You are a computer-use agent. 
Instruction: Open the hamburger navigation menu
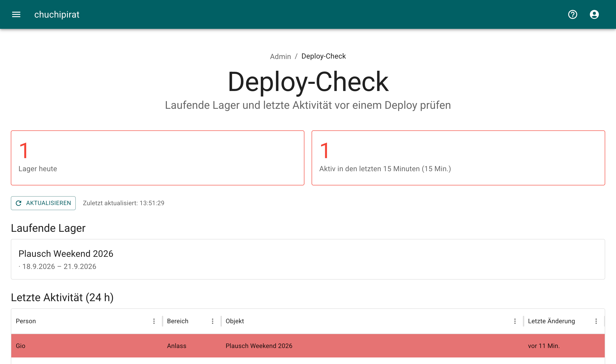click(16, 14)
